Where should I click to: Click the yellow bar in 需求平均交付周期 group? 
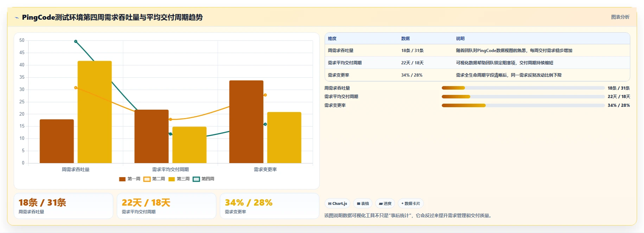pyautogui.click(x=189, y=145)
